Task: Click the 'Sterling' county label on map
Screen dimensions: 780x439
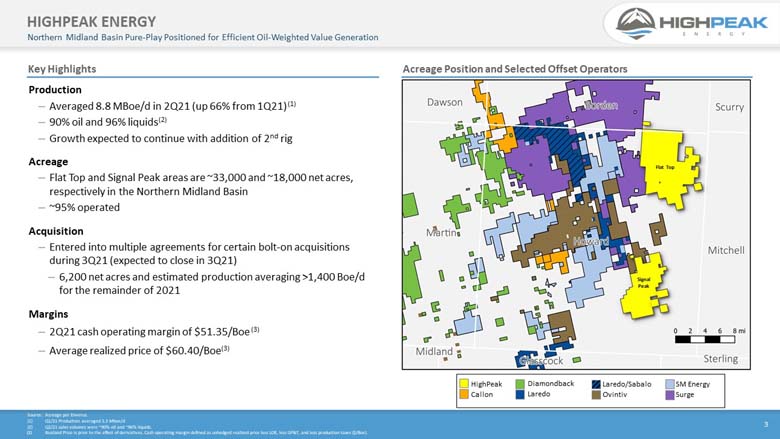Action: point(721,358)
